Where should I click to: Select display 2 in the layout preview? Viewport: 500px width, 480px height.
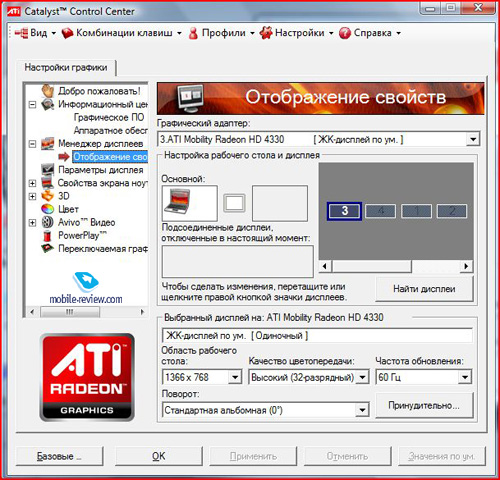[452, 211]
